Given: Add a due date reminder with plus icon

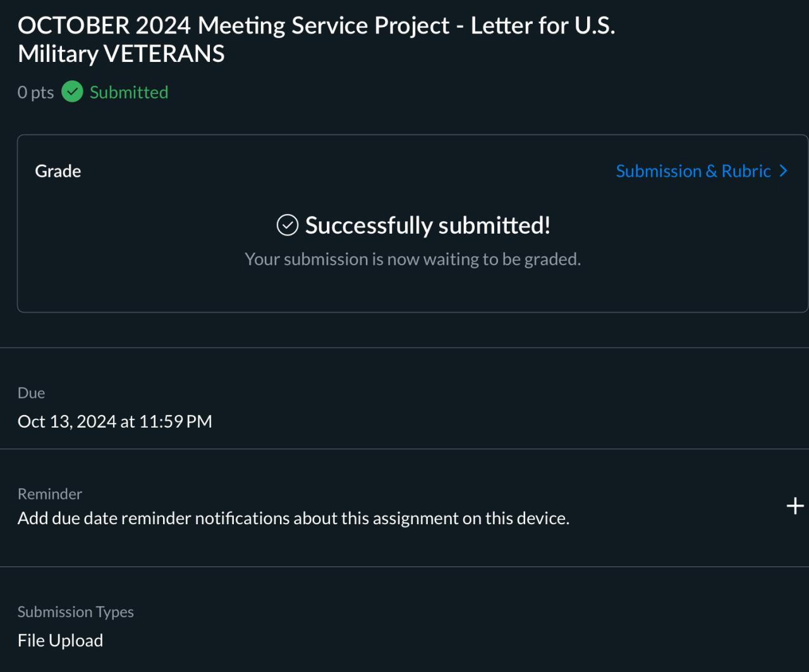Looking at the screenshot, I should click(x=794, y=506).
